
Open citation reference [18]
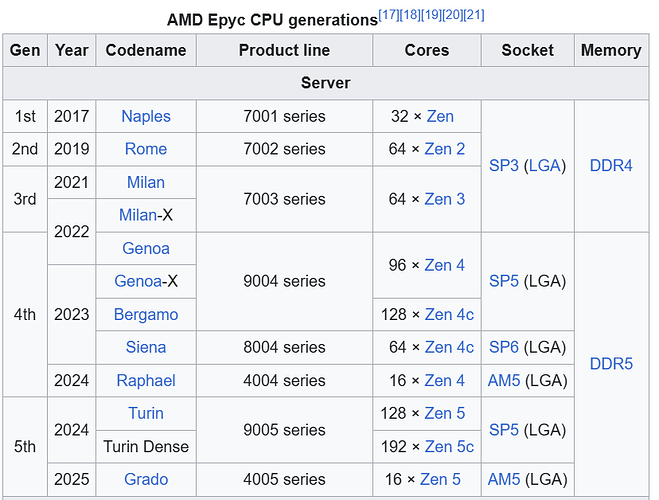[x=410, y=15]
